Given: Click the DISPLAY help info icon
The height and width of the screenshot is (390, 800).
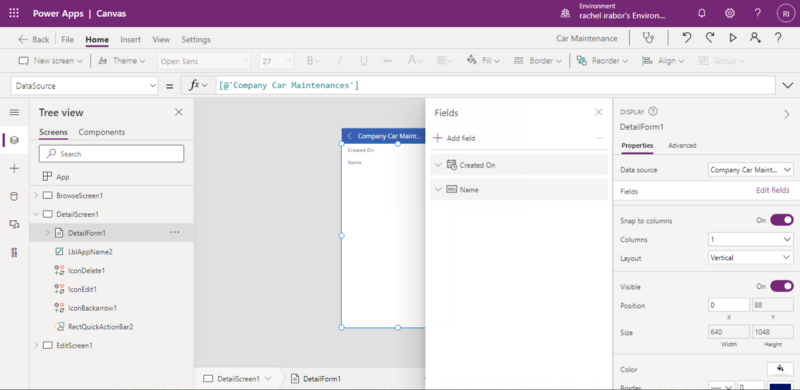Looking at the screenshot, I should [x=653, y=111].
